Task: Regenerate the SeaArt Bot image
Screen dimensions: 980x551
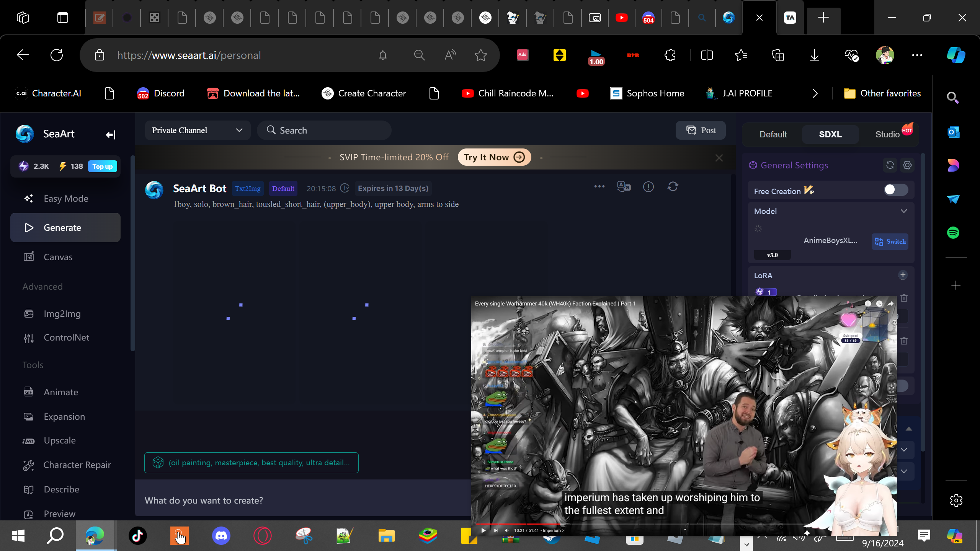Action: pos(673,187)
